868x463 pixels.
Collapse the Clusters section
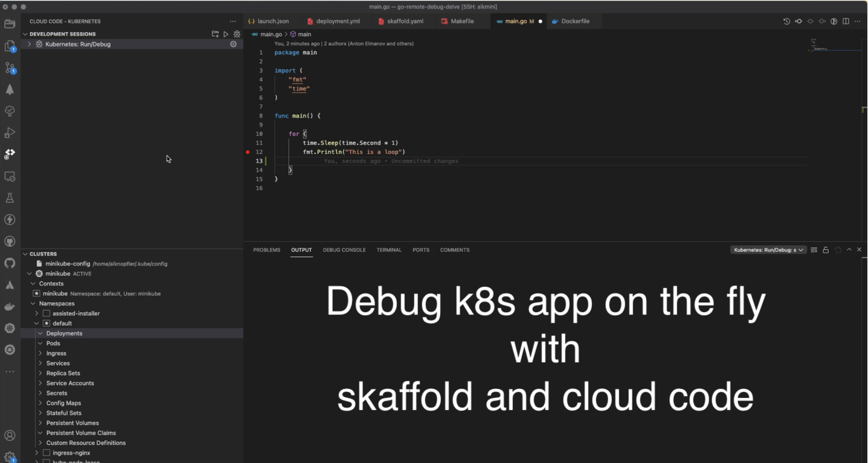[x=25, y=254]
